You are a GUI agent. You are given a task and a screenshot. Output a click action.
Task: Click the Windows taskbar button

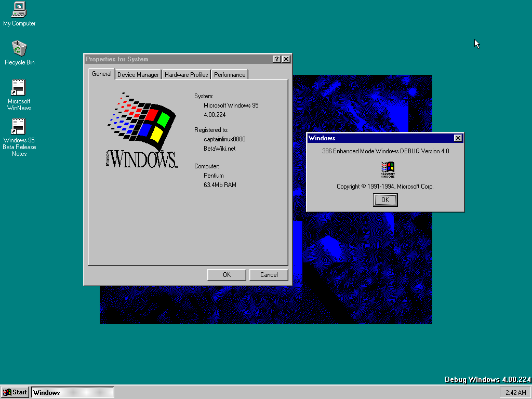73,393
